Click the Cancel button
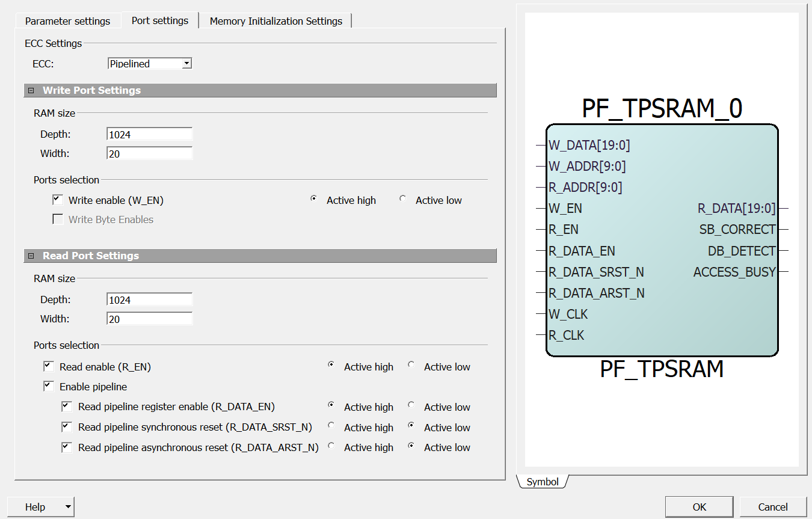The image size is (812, 519). click(x=772, y=507)
